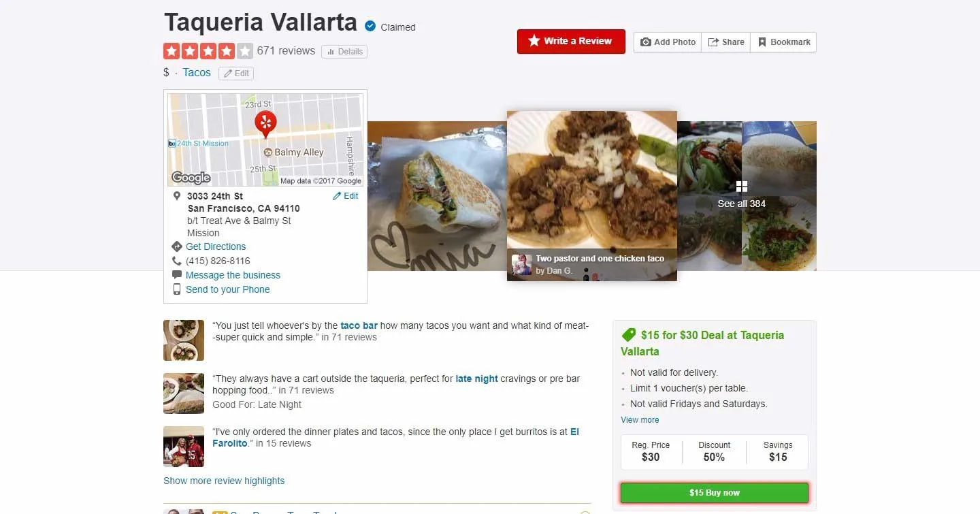Share this business page
The height and width of the screenshot is (514, 980).
[x=726, y=42]
